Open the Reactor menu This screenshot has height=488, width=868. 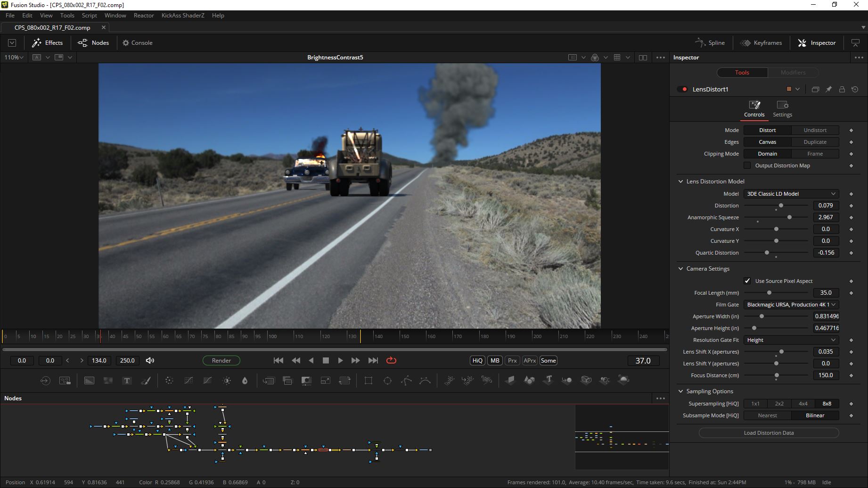[144, 16]
